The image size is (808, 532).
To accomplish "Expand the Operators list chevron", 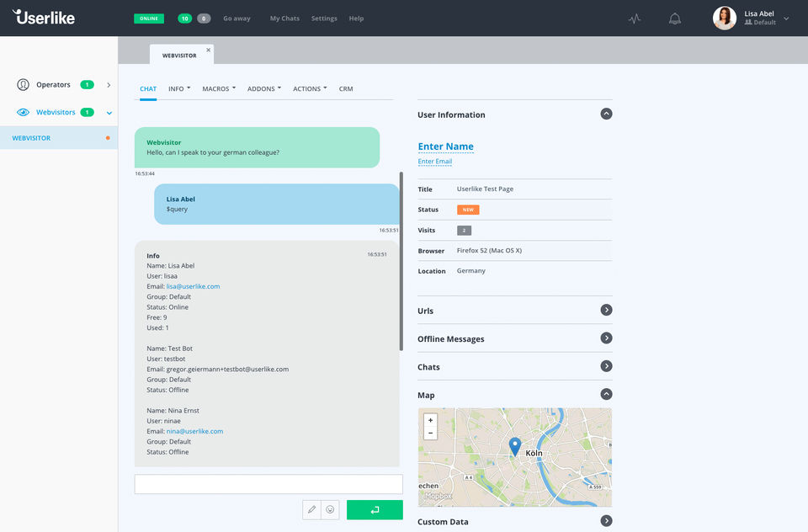I will pyautogui.click(x=109, y=85).
